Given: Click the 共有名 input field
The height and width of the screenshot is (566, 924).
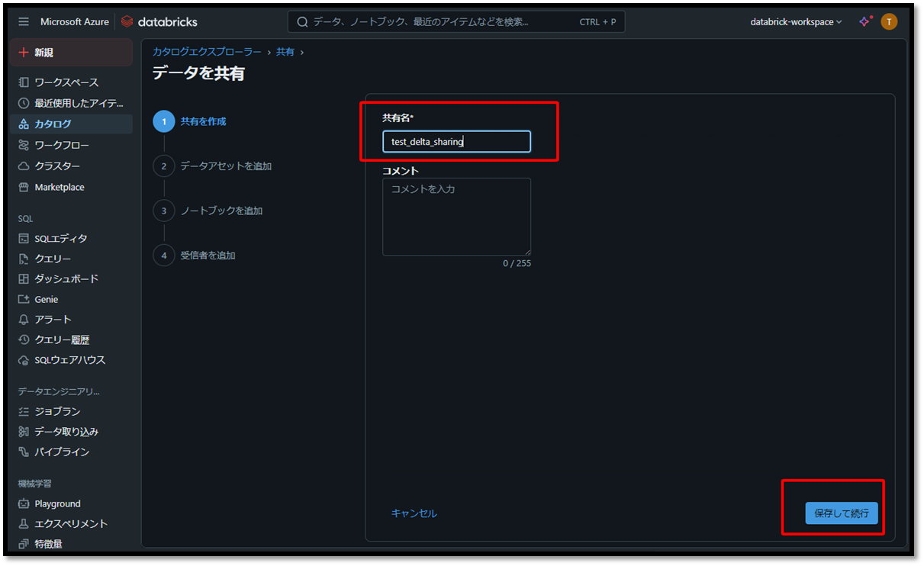Looking at the screenshot, I should click(x=456, y=142).
